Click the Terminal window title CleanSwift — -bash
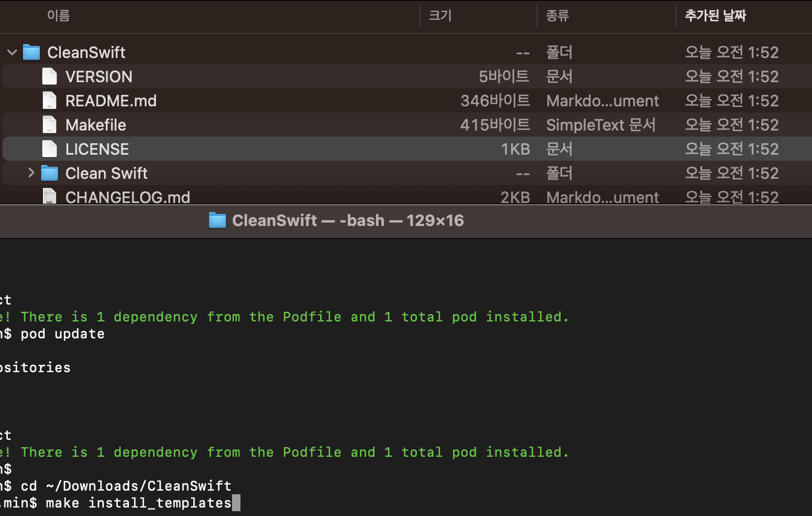812x516 pixels. [x=347, y=221]
